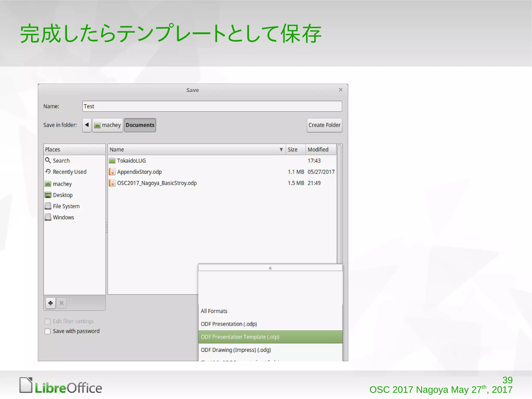The image size is (532, 399).
Task: Select All Formats in file type list
Action: tap(270, 311)
